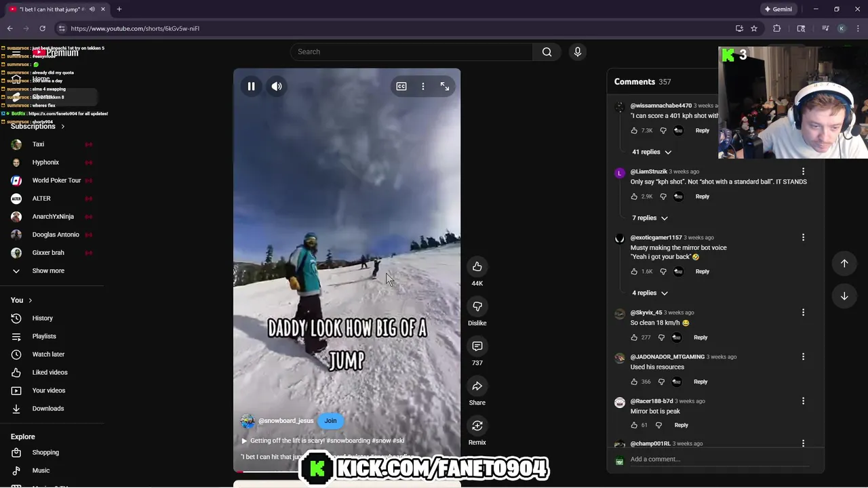Expand the You section chevron
The height and width of the screenshot is (488, 868).
click(x=30, y=300)
